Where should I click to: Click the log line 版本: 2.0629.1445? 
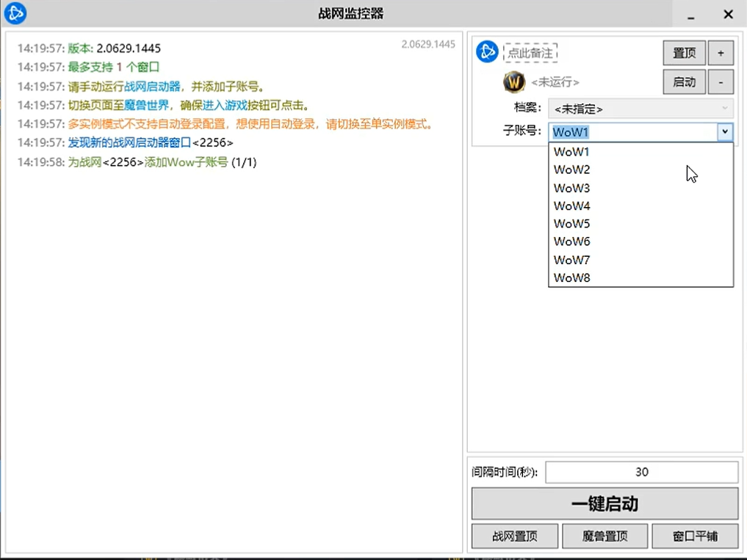(x=89, y=48)
